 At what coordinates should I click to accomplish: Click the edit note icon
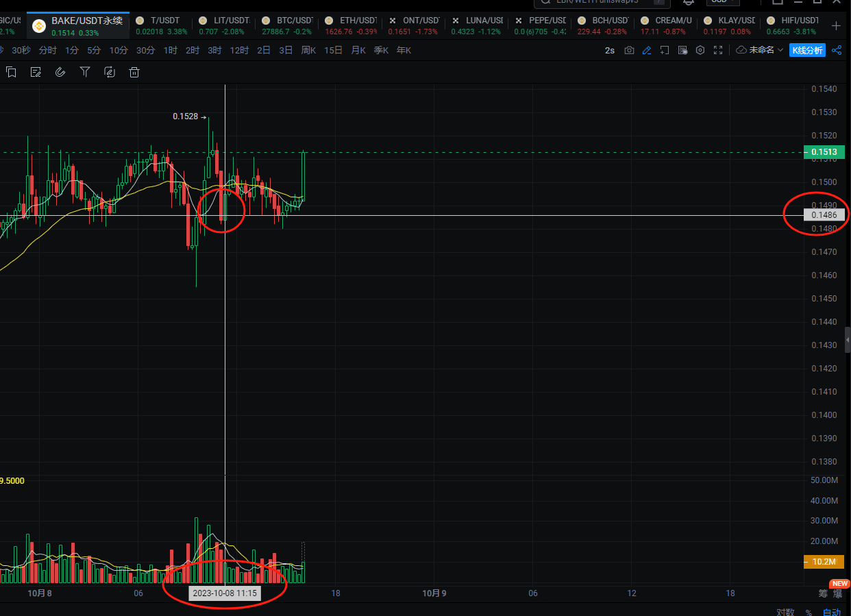coord(36,72)
